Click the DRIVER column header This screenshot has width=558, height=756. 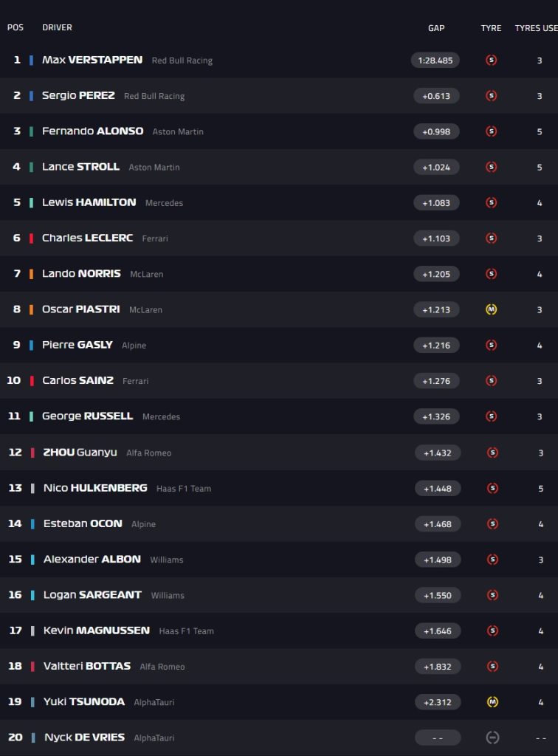[x=57, y=27]
